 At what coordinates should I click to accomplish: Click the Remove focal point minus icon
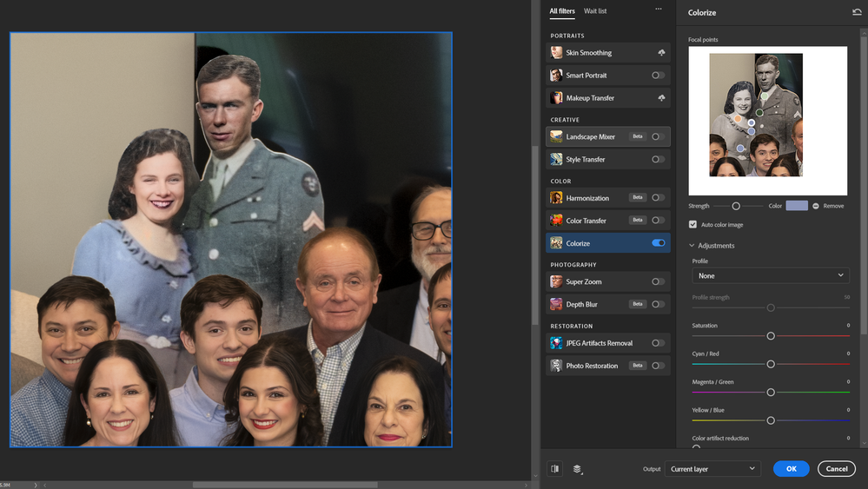pos(815,206)
